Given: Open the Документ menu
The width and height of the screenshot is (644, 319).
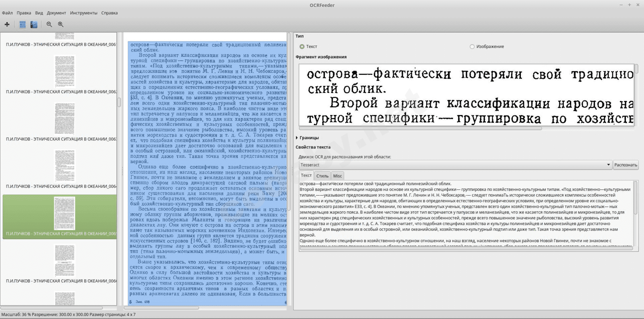Looking at the screenshot, I should (56, 13).
